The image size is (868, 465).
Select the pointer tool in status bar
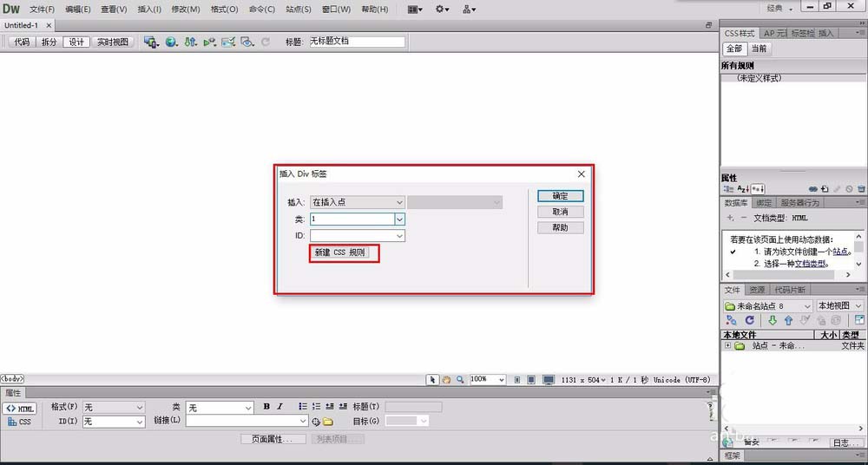[x=432, y=380]
